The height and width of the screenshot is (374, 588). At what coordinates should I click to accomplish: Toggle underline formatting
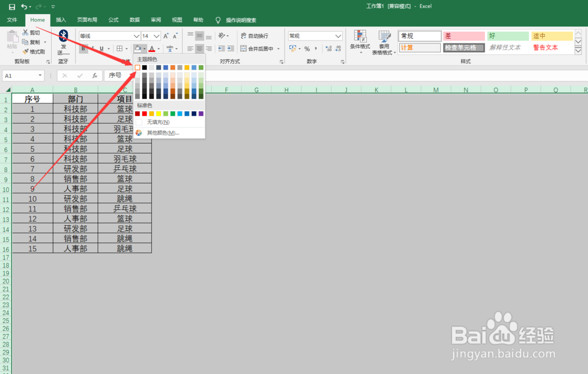pos(101,48)
